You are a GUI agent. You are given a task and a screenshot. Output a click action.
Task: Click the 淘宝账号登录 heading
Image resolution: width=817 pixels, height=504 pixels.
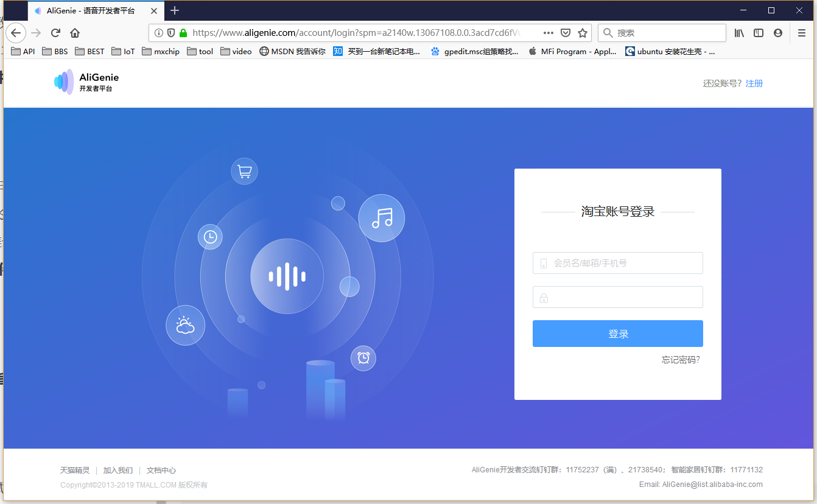click(x=618, y=212)
